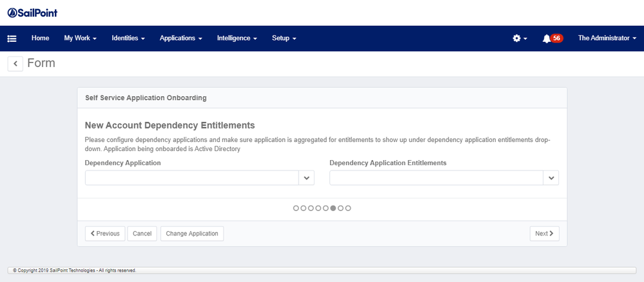Expand the Dependency Application dropdown arrow
Screen dimensions: 644x282
[306, 178]
